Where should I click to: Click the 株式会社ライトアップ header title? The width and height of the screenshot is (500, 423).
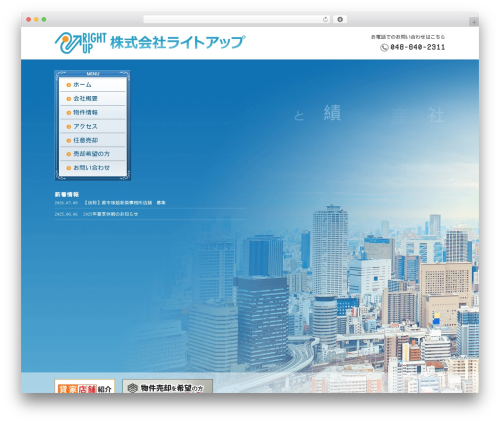coord(177,42)
